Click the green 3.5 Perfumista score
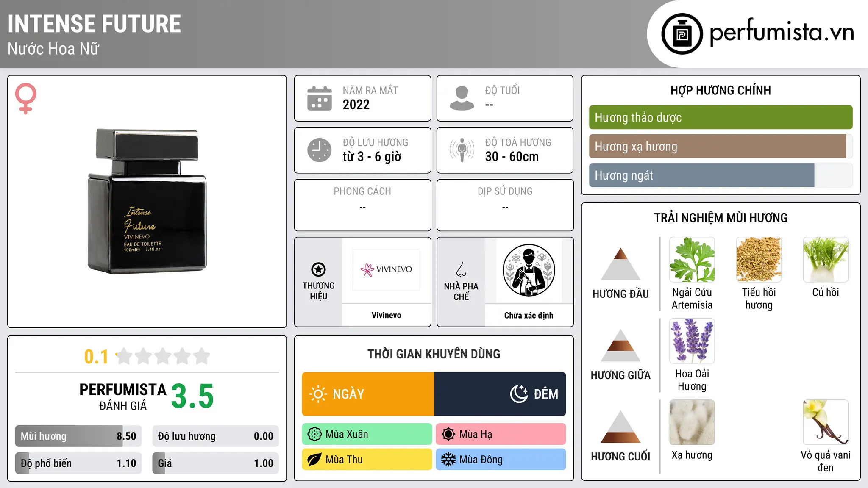Viewport: 868px width, 488px height. (x=192, y=396)
